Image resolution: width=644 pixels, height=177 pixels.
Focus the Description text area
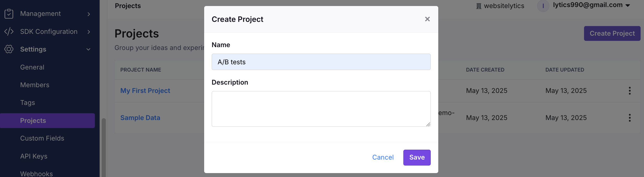click(x=321, y=109)
